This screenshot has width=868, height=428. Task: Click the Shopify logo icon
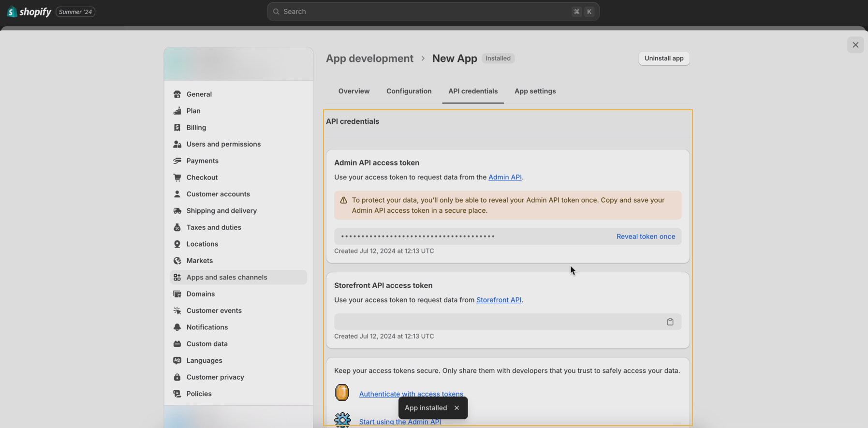click(12, 12)
